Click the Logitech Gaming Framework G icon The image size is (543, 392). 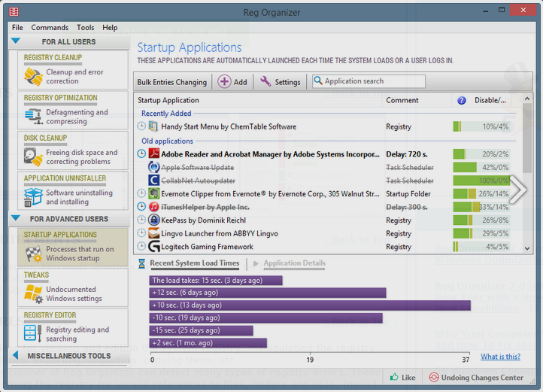pyautogui.click(x=153, y=247)
